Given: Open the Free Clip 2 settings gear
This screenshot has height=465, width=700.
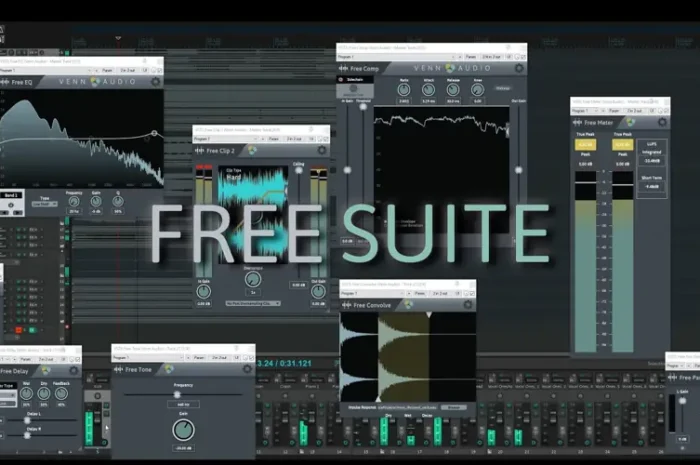Looking at the screenshot, I should pyautogui.click(x=322, y=150).
